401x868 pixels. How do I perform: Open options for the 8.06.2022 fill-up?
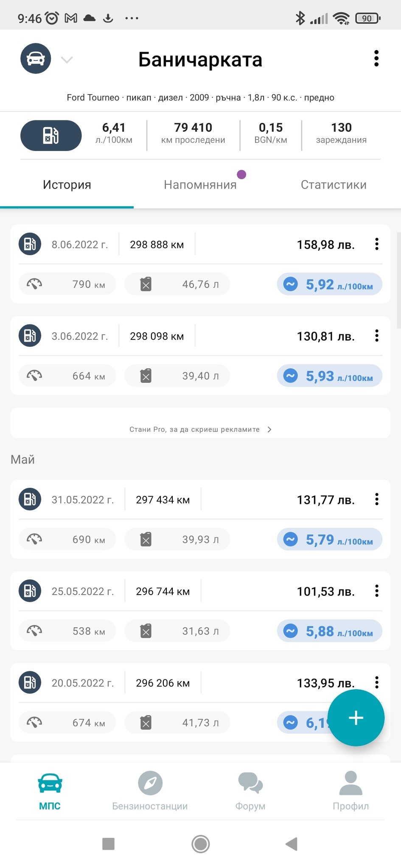(376, 244)
